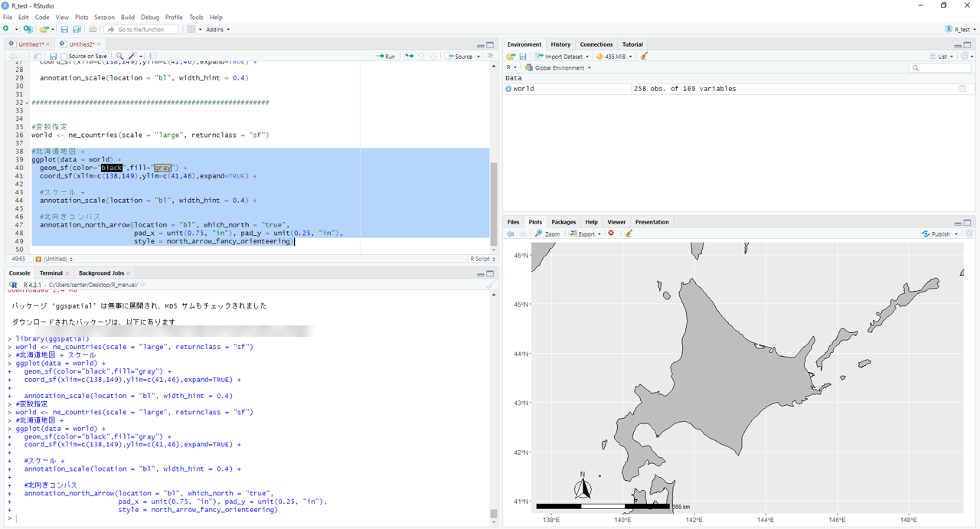Expand the world object details
This screenshot has width=980, height=529.
[508, 89]
